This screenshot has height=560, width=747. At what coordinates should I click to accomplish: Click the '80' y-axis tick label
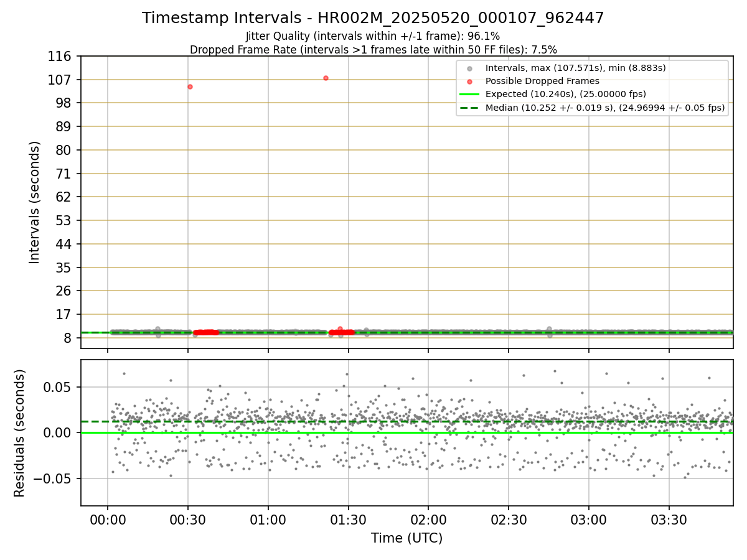65,150
